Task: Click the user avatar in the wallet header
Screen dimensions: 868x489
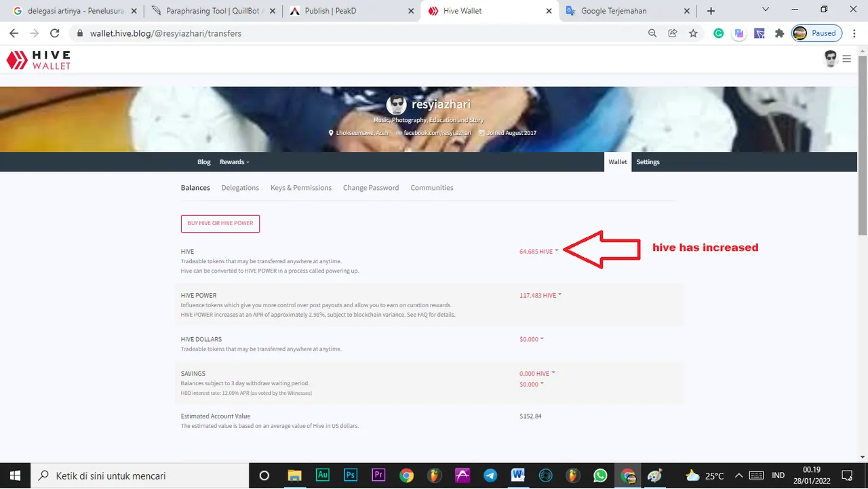Action: (x=831, y=59)
